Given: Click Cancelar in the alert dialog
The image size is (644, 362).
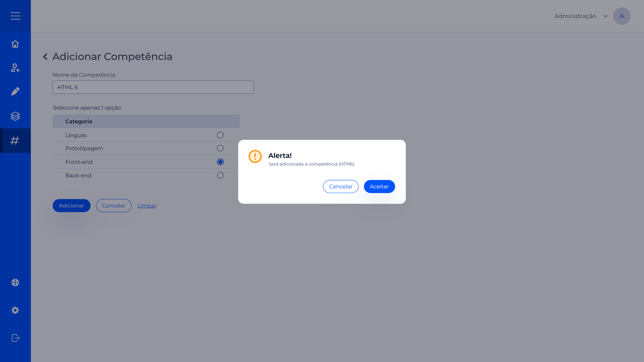Looking at the screenshot, I should (x=341, y=187).
